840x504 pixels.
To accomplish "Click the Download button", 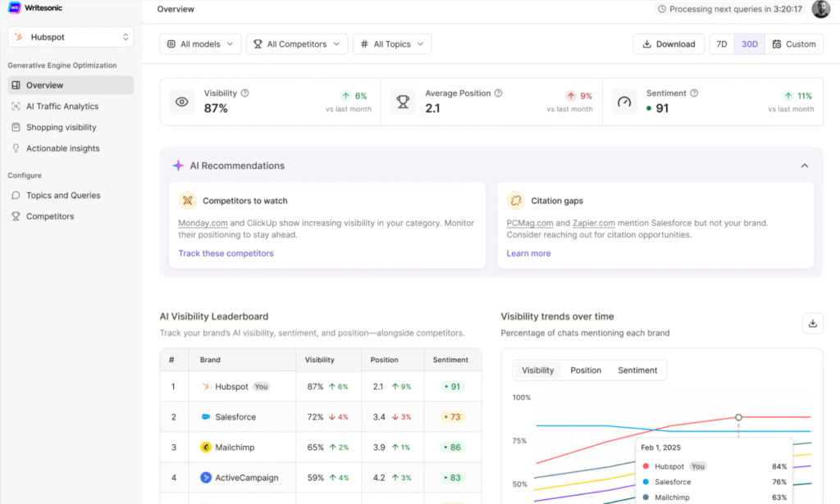I will pyautogui.click(x=669, y=44).
